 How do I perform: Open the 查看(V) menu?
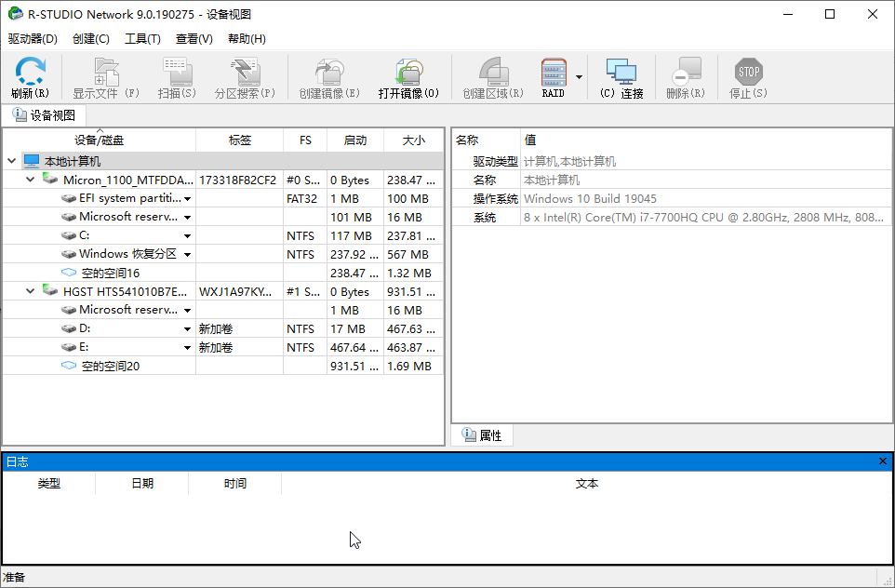pyautogui.click(x=194, y=39)
